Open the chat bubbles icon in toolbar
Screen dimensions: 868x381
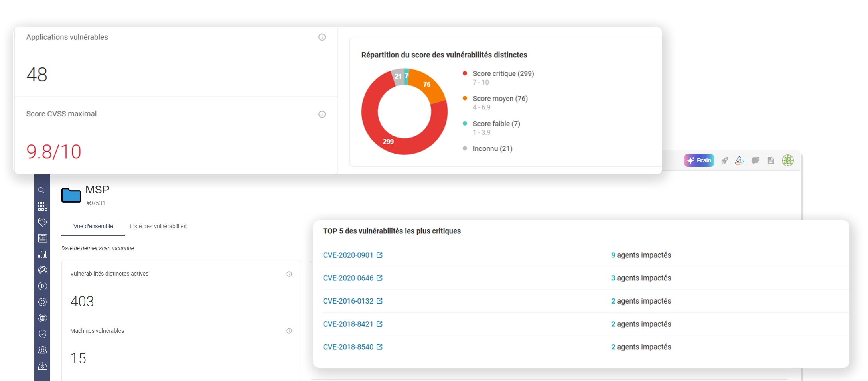755,160
